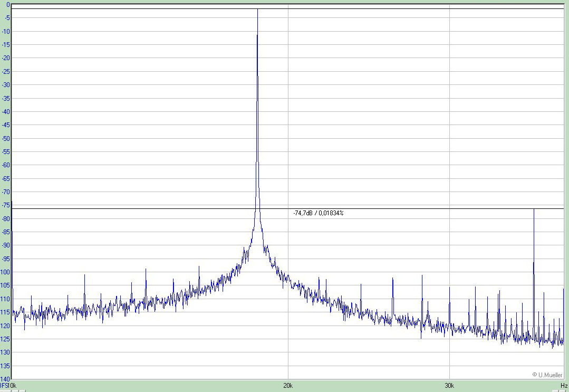Click the 10k frequency axis label
Screen dimensions: 569x392
[12, 386]
